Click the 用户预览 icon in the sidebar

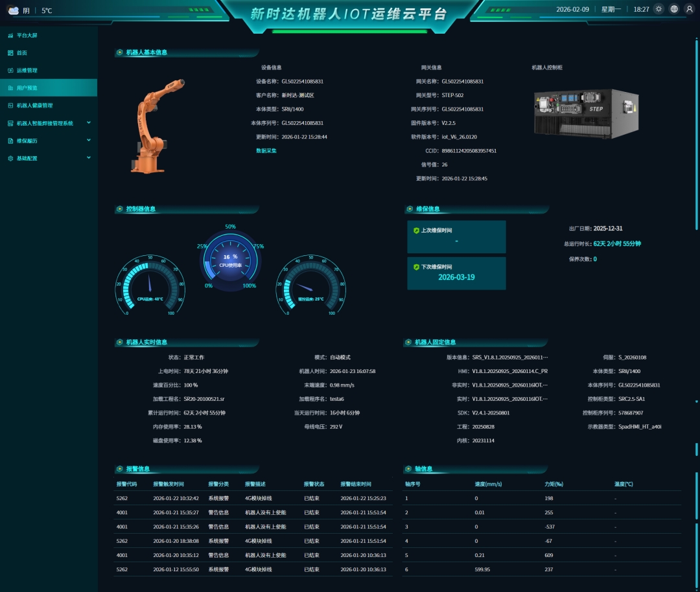click(11, 88)
